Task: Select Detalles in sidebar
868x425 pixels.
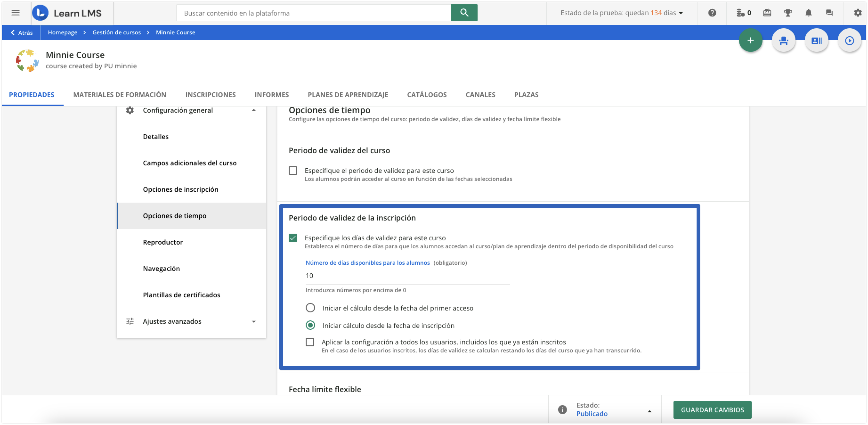Action: 191,136
